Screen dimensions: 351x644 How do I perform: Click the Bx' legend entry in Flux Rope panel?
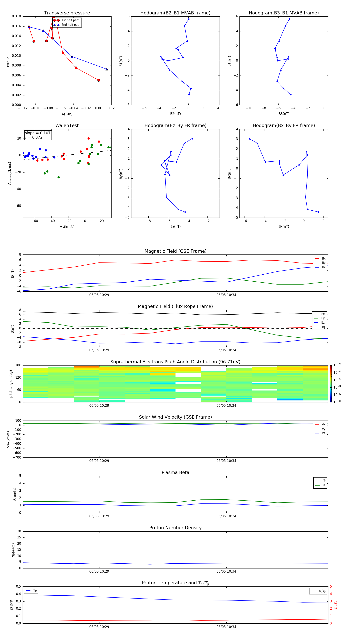(x=320, y=314)
